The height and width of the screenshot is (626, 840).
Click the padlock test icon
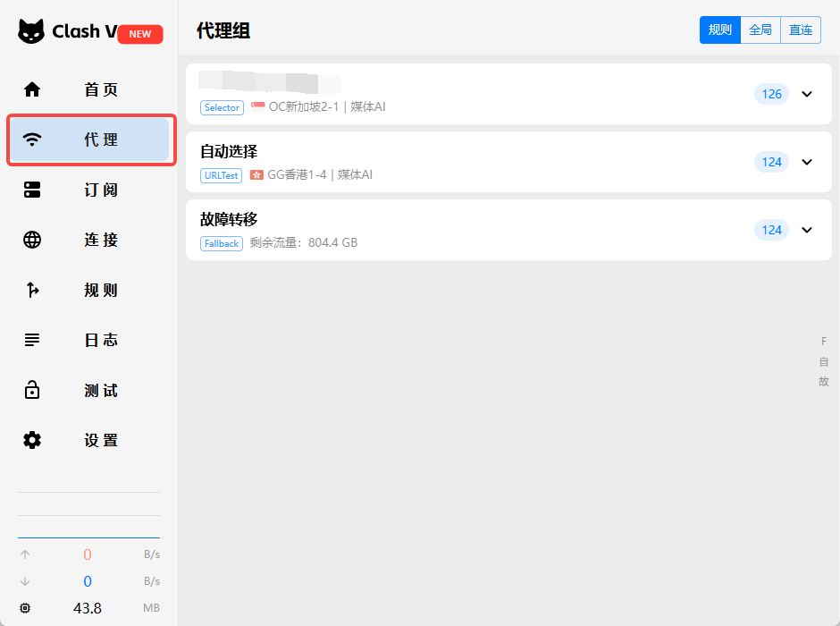click(32, 390)
